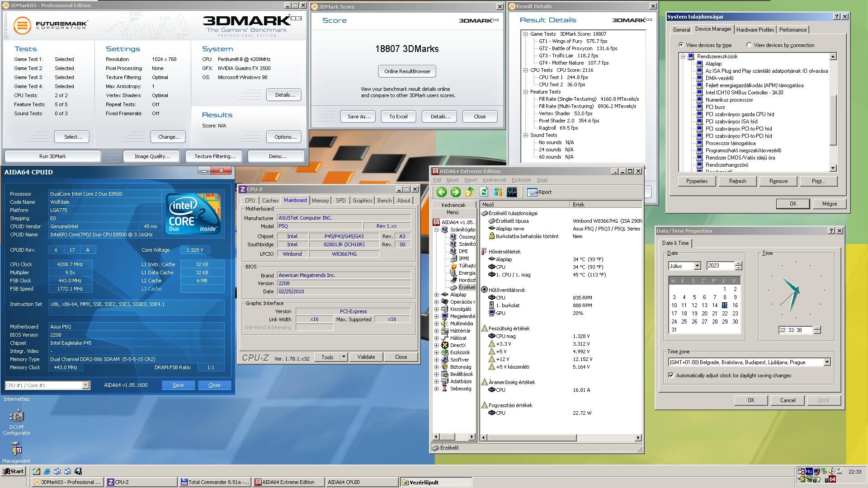Image resolution: width=868 pixels, height=488 pixels.
Task: Open CPU-Z Tools dropdown arrow
Action: coord(344,357)
